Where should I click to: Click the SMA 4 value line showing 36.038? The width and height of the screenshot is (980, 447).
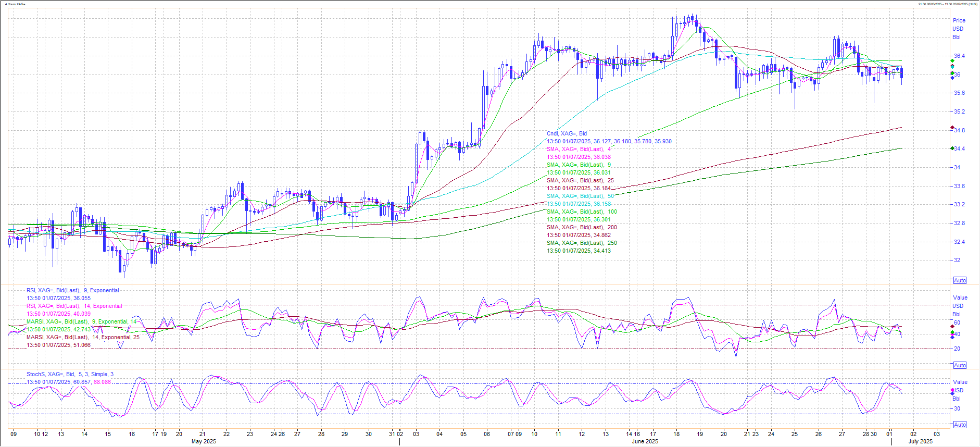coord(579,157)
